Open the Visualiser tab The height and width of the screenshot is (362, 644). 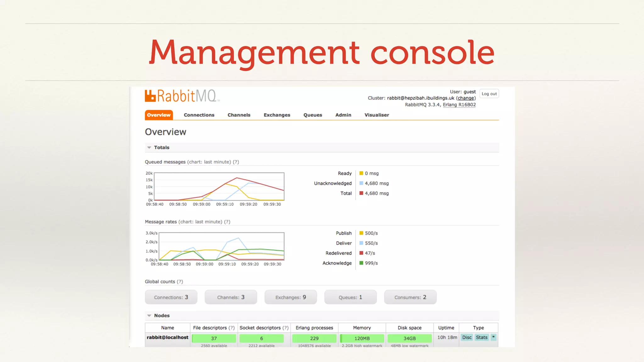377,115
